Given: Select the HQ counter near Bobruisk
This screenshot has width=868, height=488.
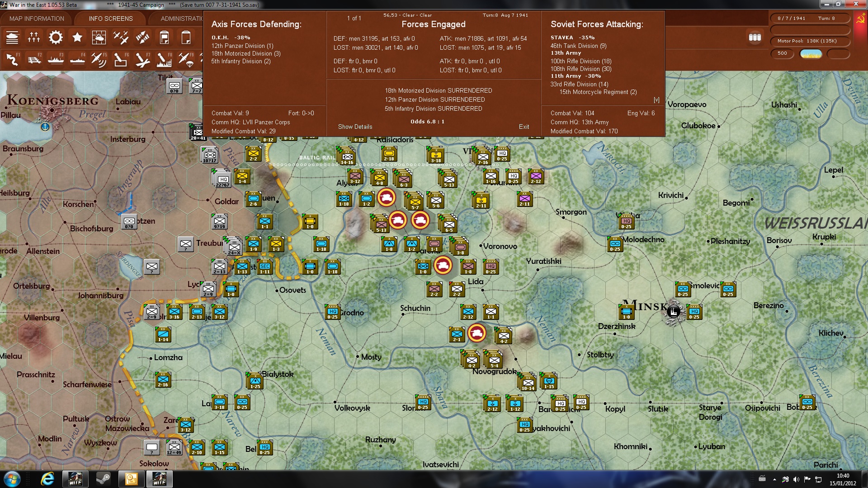Looking at the screenshot, I should (807, 402).
